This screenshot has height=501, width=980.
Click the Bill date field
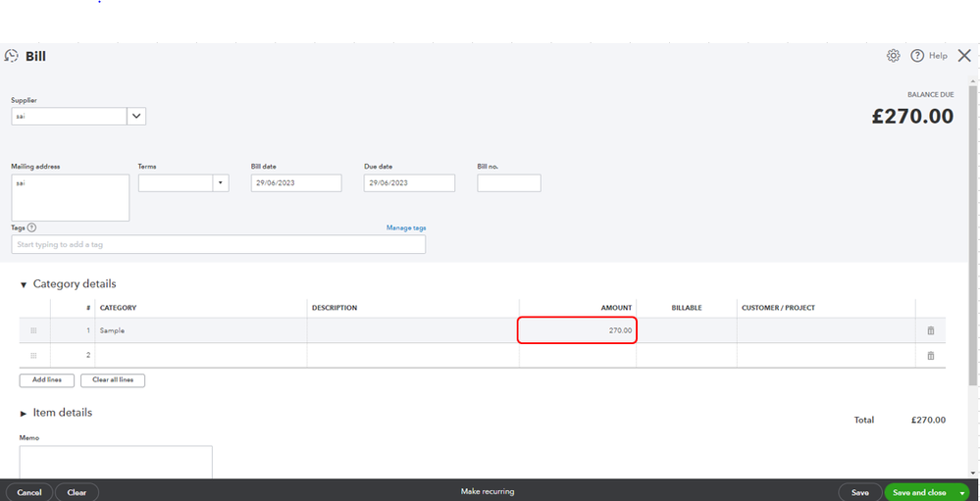296,183
